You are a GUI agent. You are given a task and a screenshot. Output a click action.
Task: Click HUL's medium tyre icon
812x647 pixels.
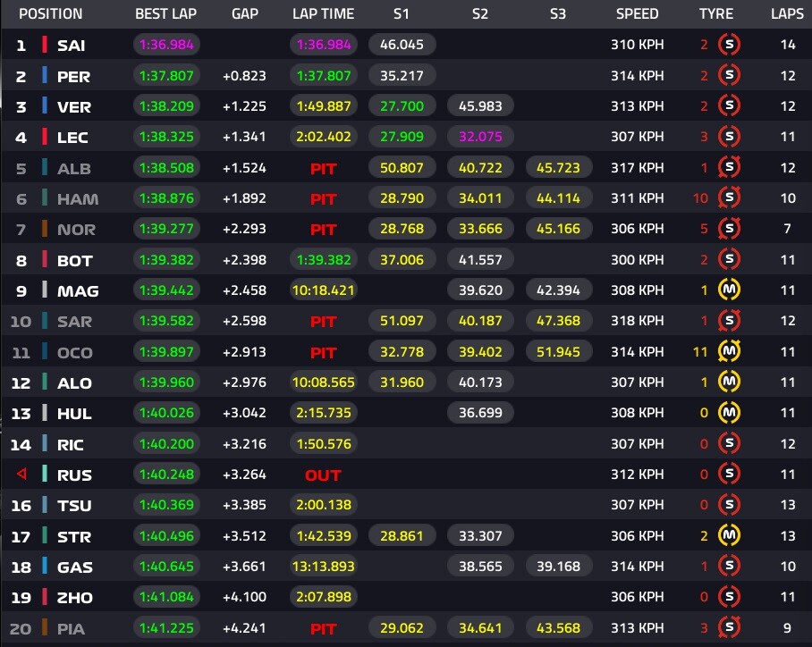point(729,413)
